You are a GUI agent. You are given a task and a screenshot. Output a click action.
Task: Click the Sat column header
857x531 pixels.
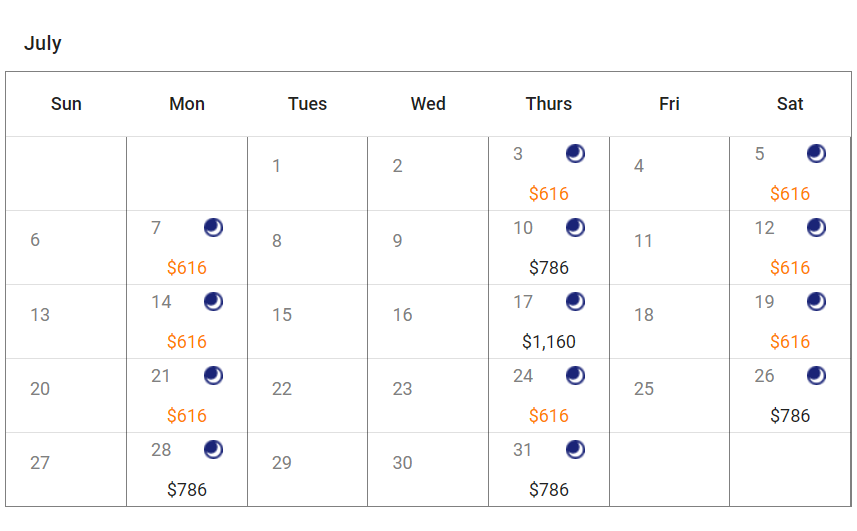pyautogui.click(x=790, y=104)
